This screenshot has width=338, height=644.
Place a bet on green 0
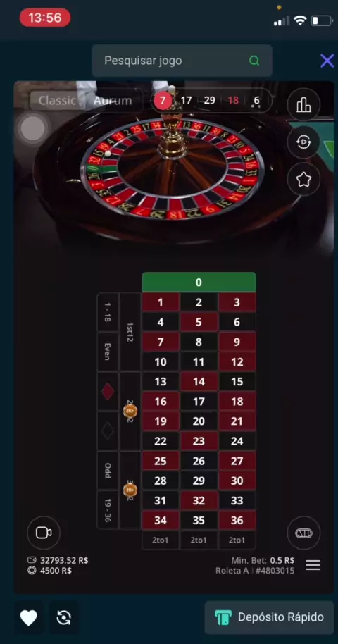pos(199,282)
